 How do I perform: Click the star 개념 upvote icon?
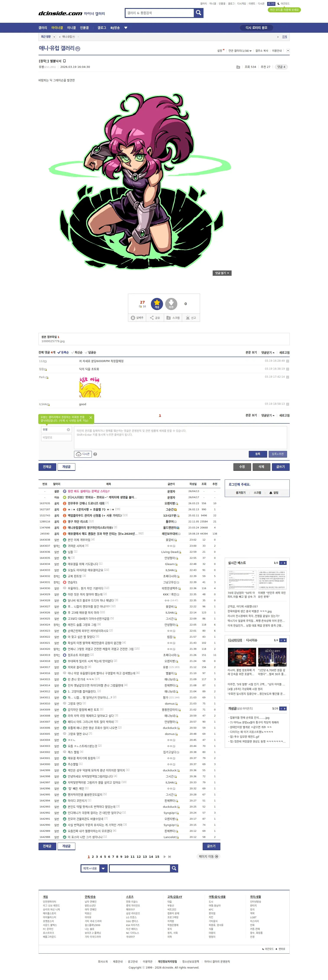[157, 304]
